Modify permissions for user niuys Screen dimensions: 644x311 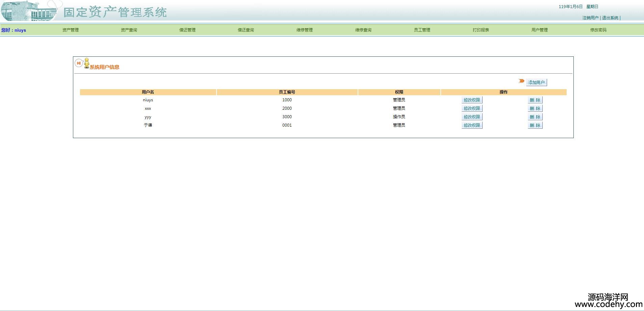coord(472,100)
